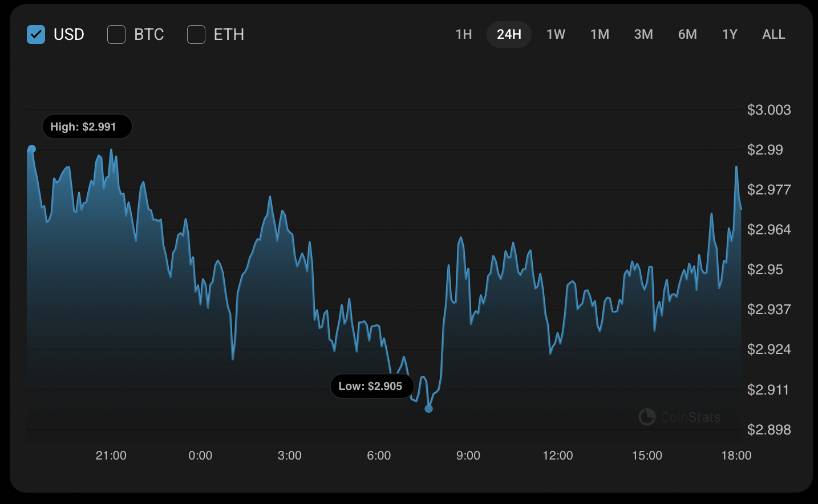Click the Low price marker dot
Image resolution: width=818 pixels, height=504 pixels.
click(x=429, y=409)
